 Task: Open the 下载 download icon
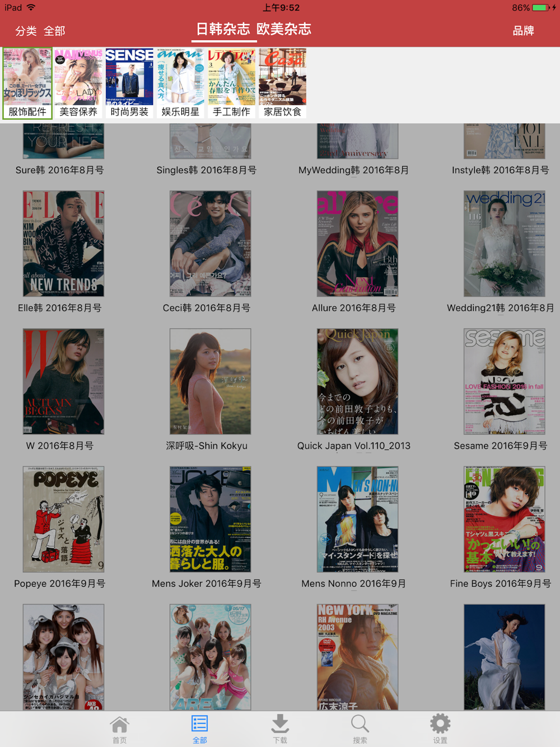(x=280, y=729)
